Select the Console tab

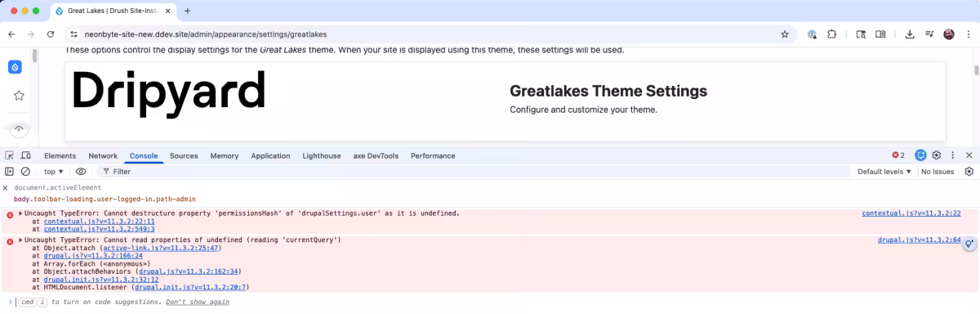click(x=144, y=155)
